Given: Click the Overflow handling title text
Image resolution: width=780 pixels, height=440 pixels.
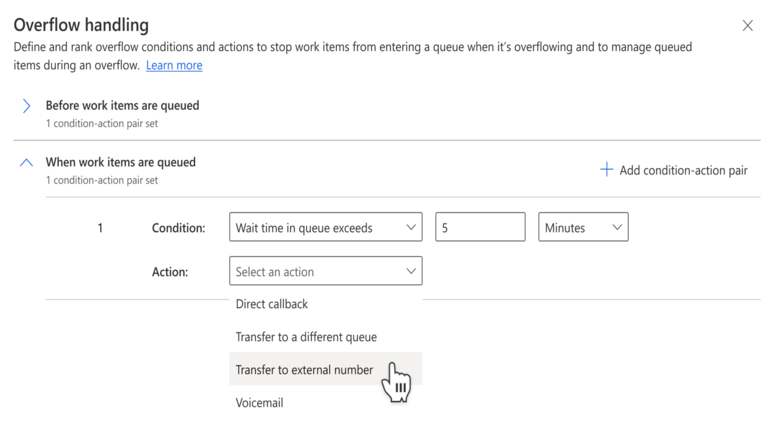Looking at the screenshot, I should [81, 25].
